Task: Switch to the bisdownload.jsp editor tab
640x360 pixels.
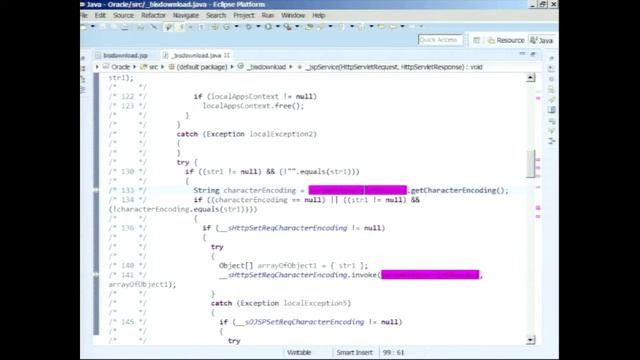Action: tap(122, 55)
